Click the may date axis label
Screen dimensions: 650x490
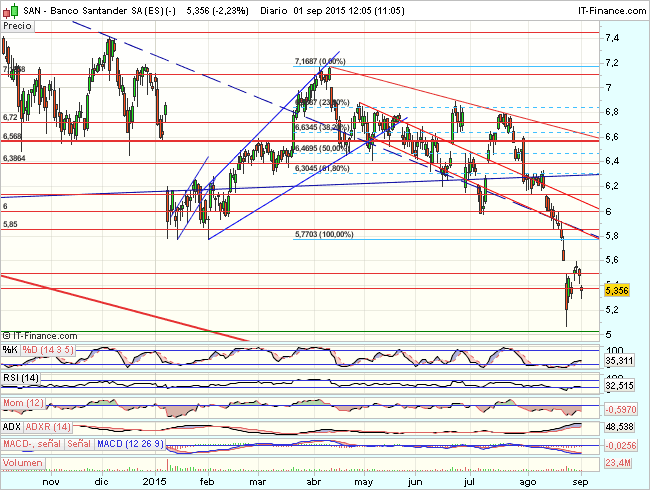pyautogui.click(x=364, y=482)
